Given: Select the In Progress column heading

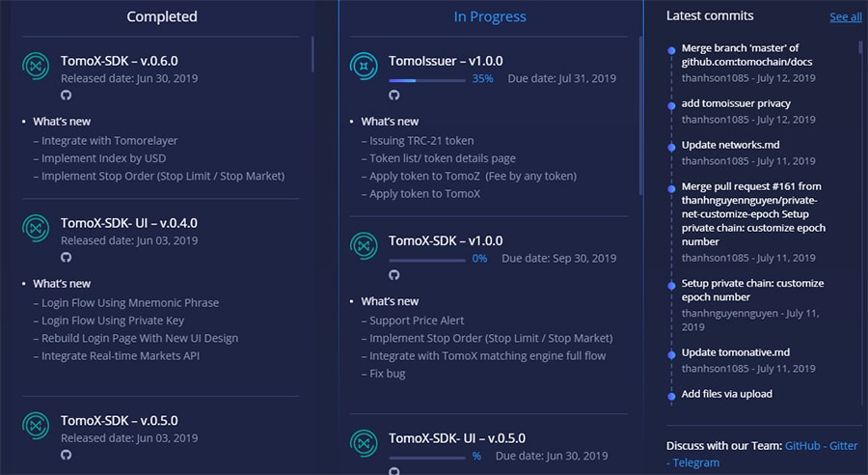Looking at the screenshot, I should [x=490, y=16].
